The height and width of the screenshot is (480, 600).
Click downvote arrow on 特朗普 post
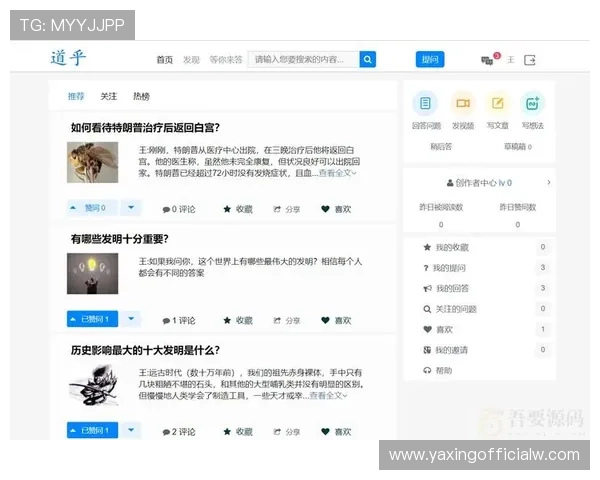pyautogui.click(x=131, y=208)
